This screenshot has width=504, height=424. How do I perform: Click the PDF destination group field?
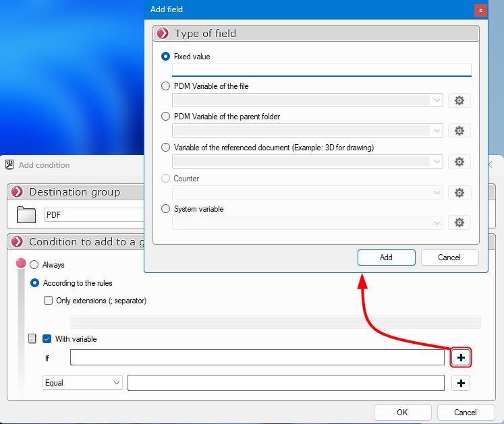click(94, 214)
